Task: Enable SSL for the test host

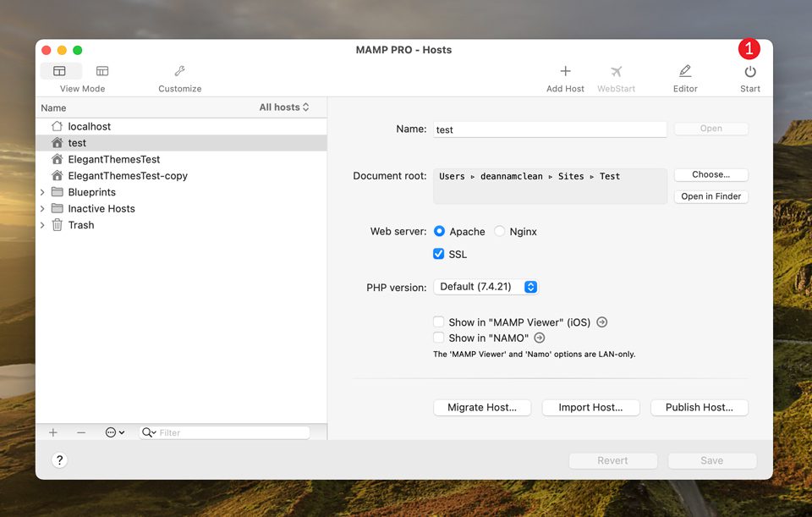Action: click(x=438, y=253)
